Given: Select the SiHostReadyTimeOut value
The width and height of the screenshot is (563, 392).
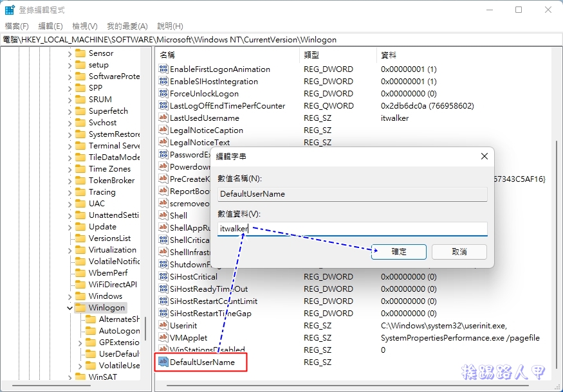Looking at the screenshot, I should coord(208,289).
